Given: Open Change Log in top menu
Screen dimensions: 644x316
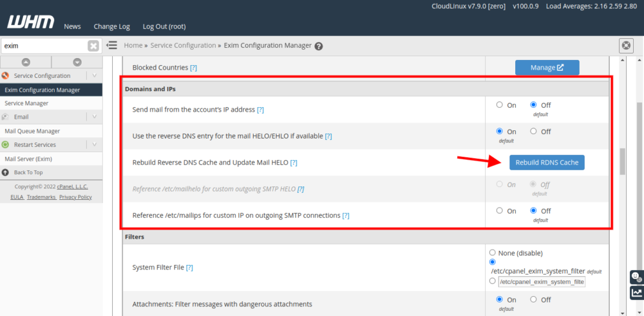Looking at the screenshot, I should click(111, 26).
